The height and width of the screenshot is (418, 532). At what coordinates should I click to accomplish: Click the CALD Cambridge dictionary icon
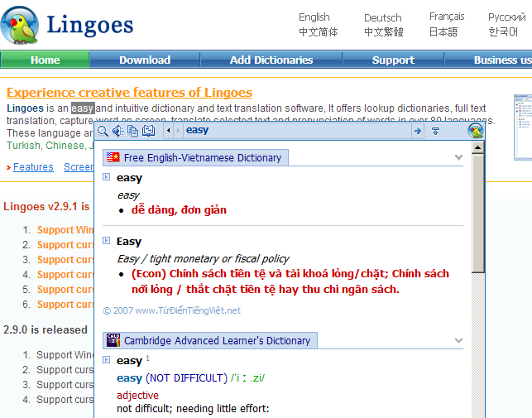[113, 340]
